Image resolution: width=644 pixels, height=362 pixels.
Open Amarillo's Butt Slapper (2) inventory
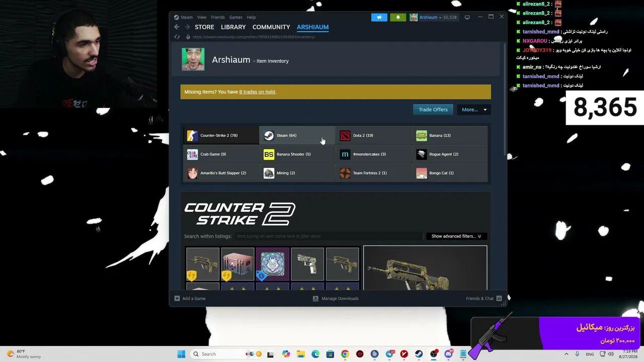[221, 173]
